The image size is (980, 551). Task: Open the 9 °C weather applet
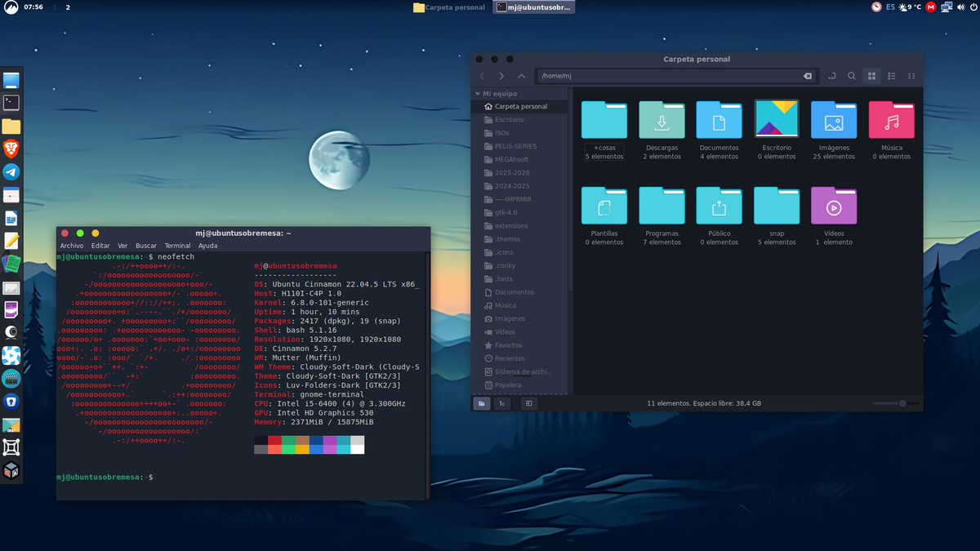pyautogui.click(x=910, y=7)
